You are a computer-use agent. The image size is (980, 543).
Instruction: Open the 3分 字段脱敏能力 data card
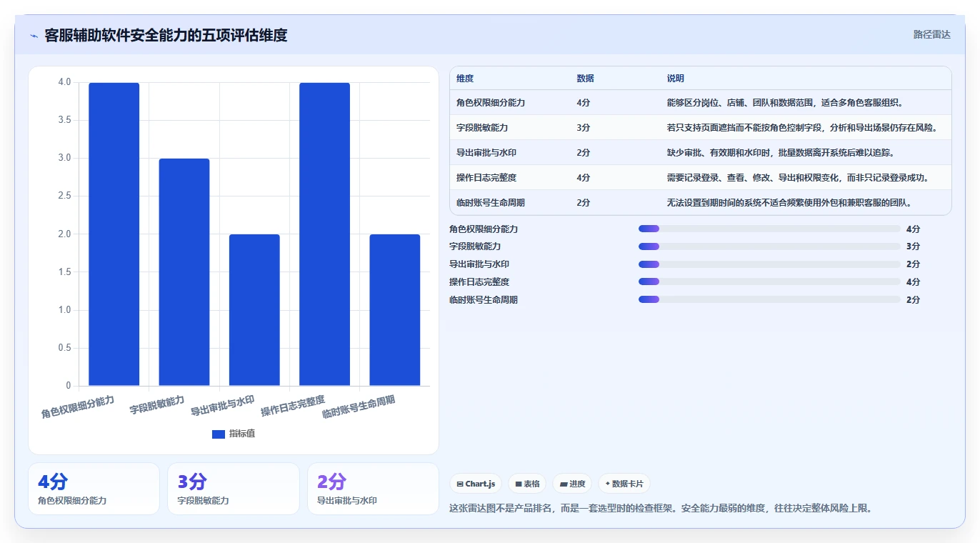pos(234,489)
